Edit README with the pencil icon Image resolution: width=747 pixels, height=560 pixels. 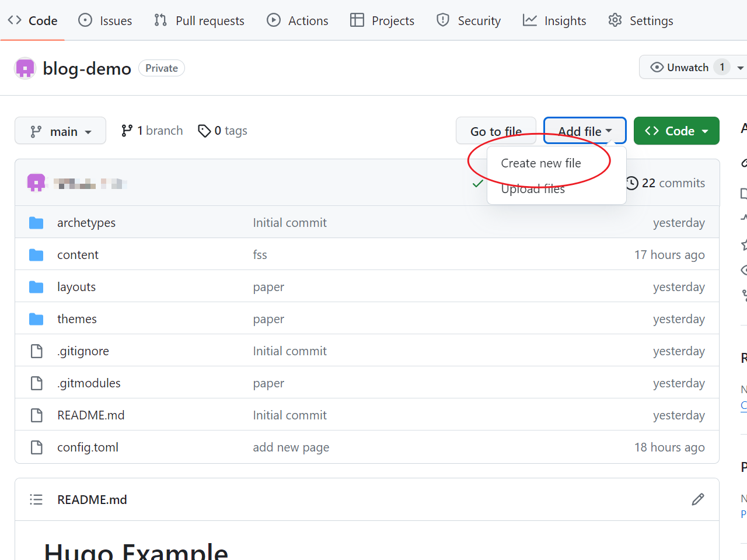point(698,499)
